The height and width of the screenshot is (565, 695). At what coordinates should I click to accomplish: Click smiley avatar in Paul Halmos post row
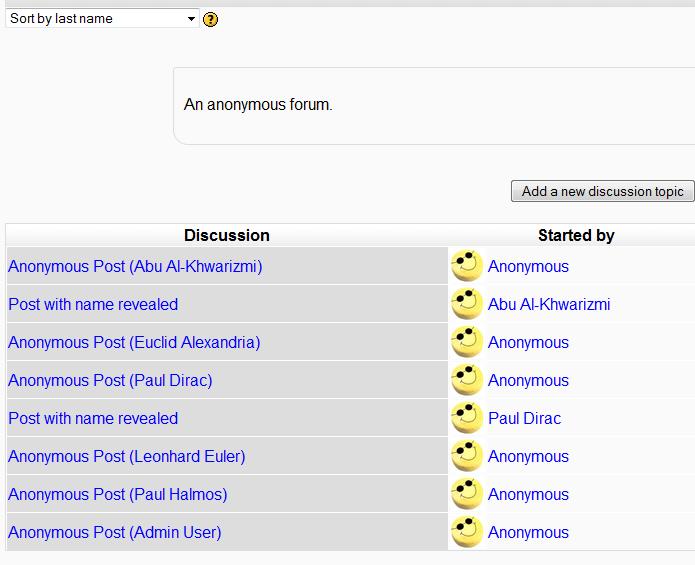[x=467, y=494]
